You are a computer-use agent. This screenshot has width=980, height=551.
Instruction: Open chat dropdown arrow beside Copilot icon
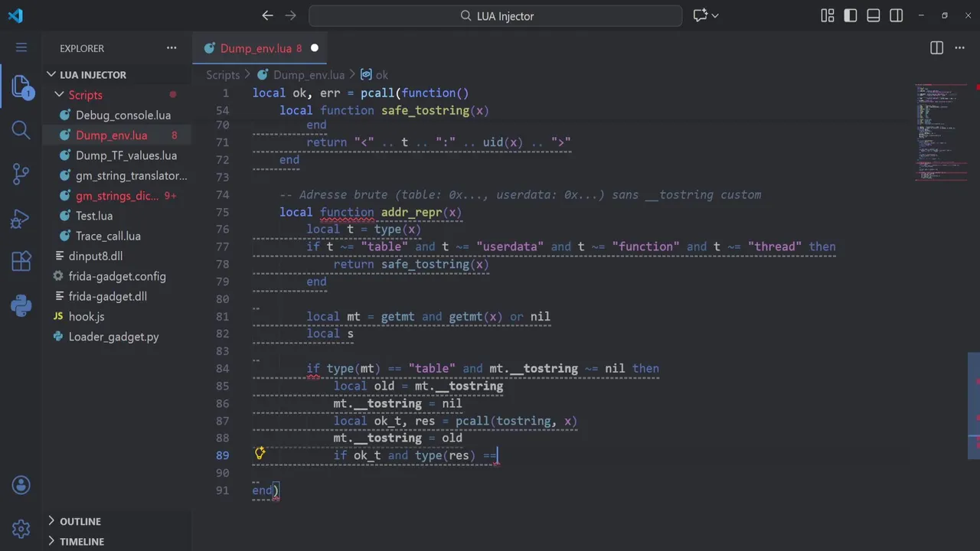click(x=715, y=15)
